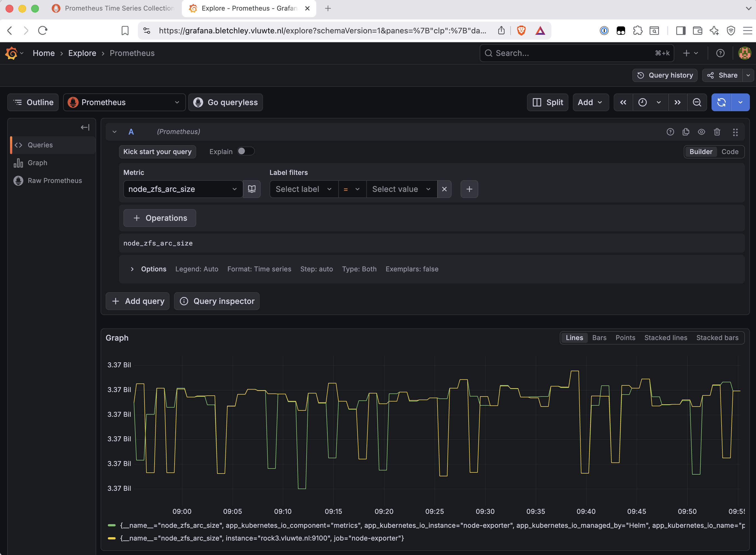
Task: Open the browser hamburger menu
Action: tap(747, 31)
